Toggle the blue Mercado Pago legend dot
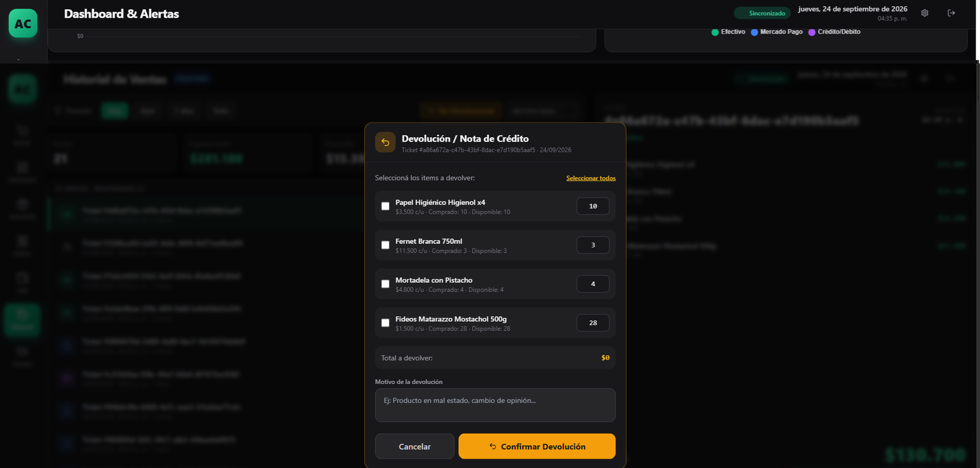The image size is (980, 468). coord(755,32)
